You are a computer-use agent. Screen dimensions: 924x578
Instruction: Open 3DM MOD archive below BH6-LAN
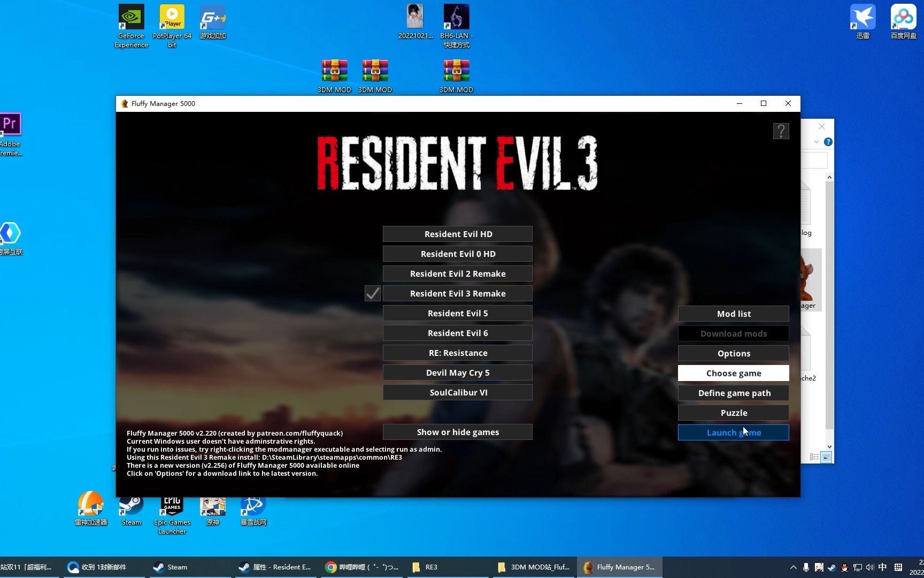coord(456,76)
